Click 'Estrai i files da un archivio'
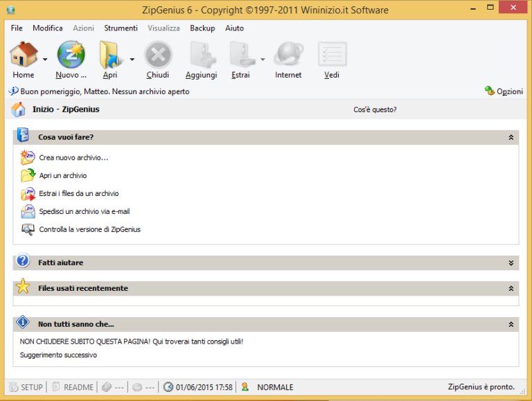Screen dimensions: 532x401 [x=78, y=194]
